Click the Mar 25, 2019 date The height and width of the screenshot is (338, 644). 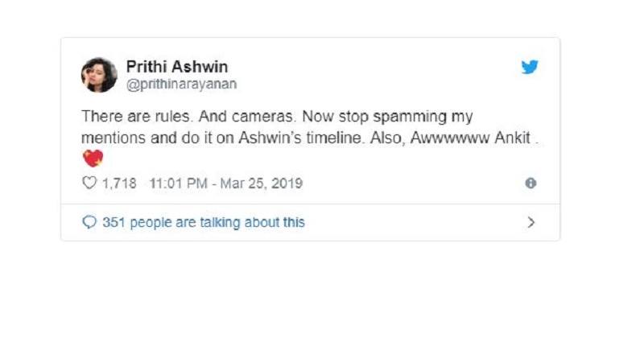(x=261, y=183)
